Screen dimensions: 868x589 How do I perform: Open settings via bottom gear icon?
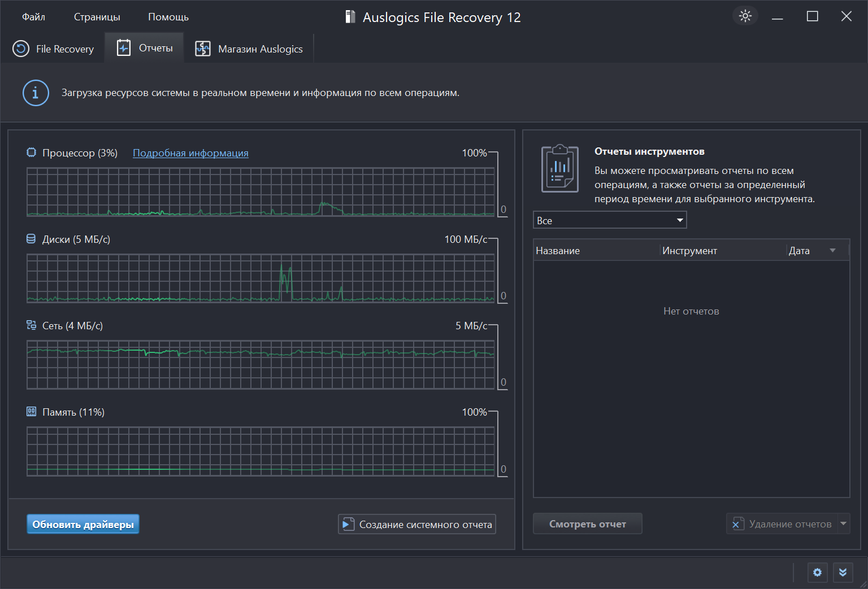(817, 573)
